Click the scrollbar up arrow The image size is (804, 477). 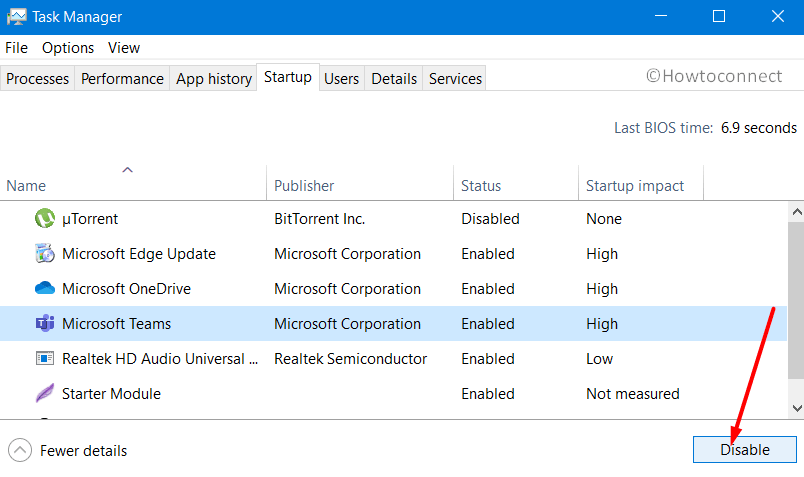pyautogui.click(x=796, y=211)
